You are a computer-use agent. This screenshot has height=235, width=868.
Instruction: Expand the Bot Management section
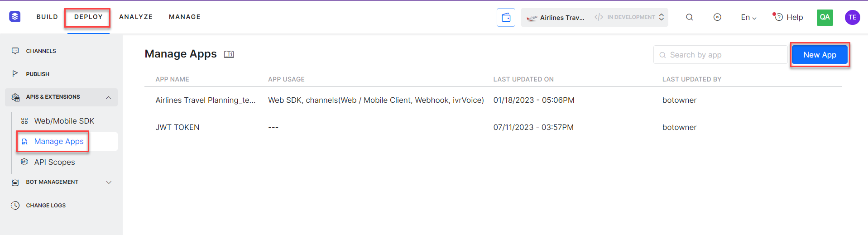[109, 182]
